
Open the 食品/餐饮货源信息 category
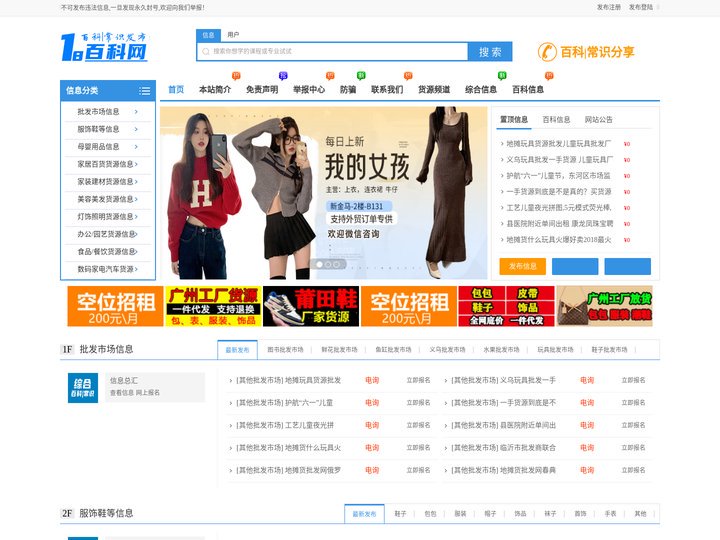107,251
